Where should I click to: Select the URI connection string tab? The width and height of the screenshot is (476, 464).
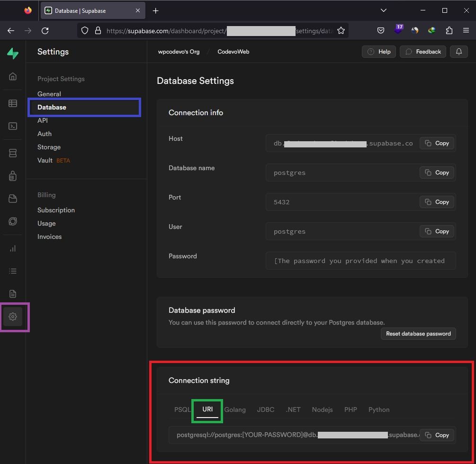[207, 409]
